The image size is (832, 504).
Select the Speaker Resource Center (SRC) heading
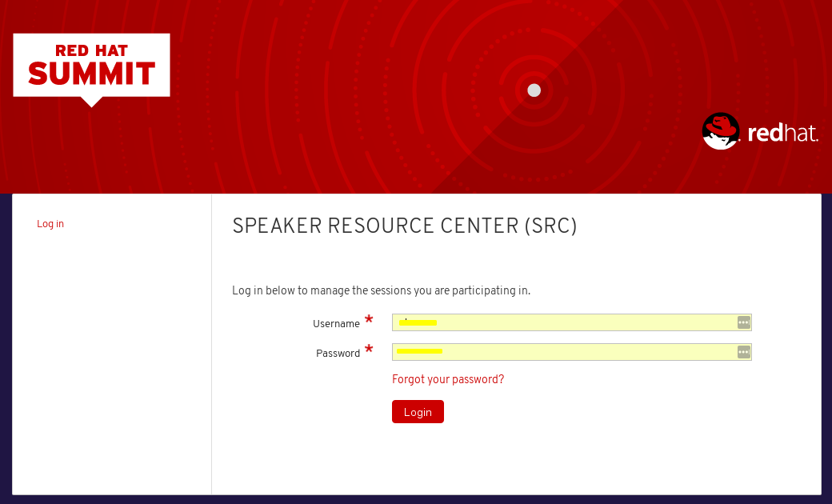(x=404, y=226)
